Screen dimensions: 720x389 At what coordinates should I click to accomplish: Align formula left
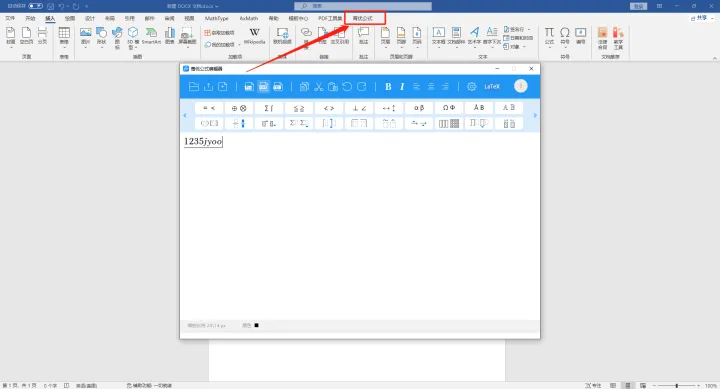pyautogui.click(x=416, y=86)
